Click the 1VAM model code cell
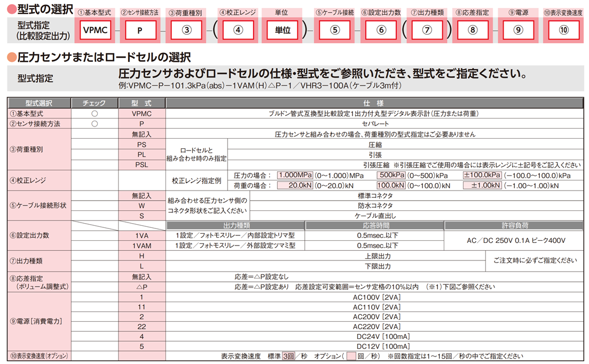The image size is (589, 364). tap(142, 246)
